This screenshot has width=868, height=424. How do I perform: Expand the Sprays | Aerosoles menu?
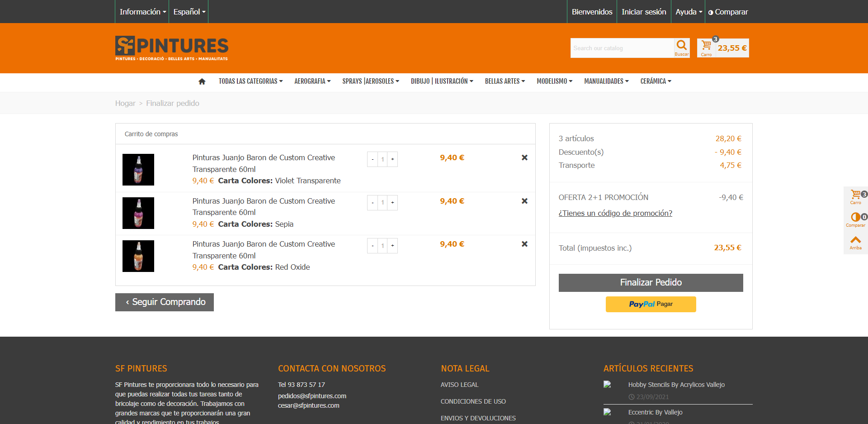click(x=371, y=81)
